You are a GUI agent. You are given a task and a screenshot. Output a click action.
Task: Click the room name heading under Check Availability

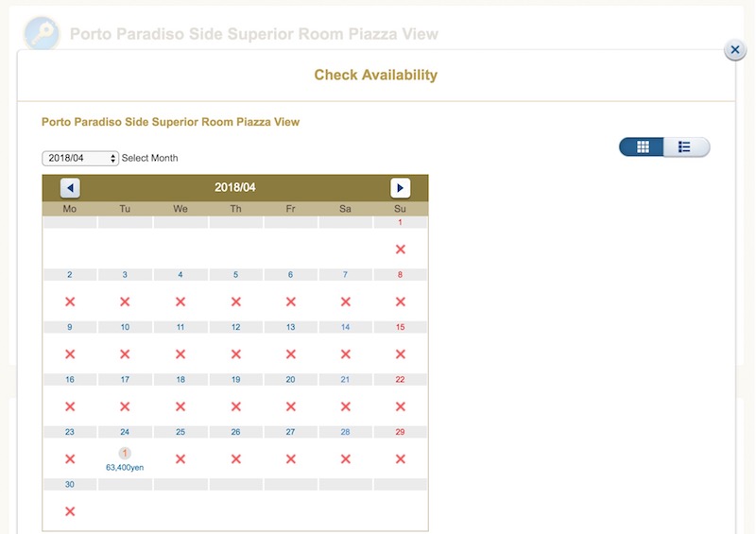[x=171, y=122]
